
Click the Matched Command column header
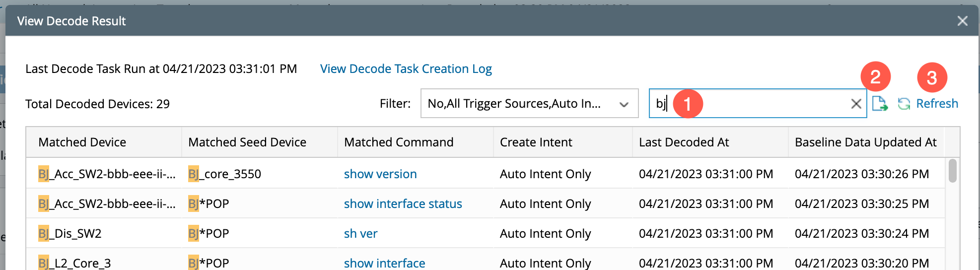point(399,142)
